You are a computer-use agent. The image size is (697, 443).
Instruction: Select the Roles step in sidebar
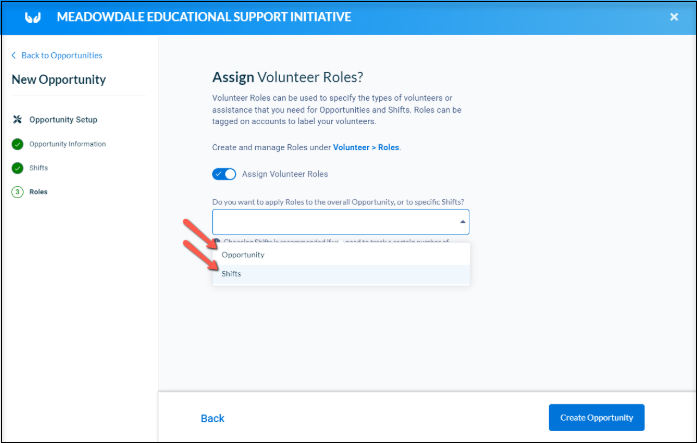tap(38, 192)
